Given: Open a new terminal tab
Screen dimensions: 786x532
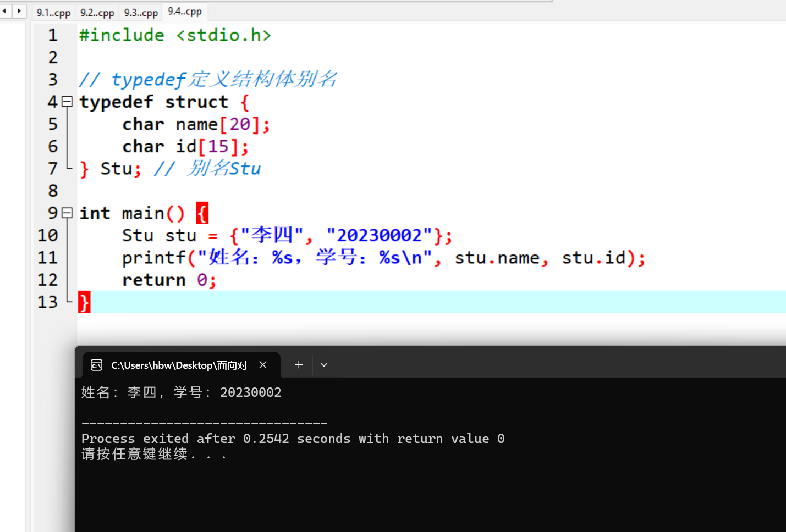Looking at the screenshot, I should [299, 365].
